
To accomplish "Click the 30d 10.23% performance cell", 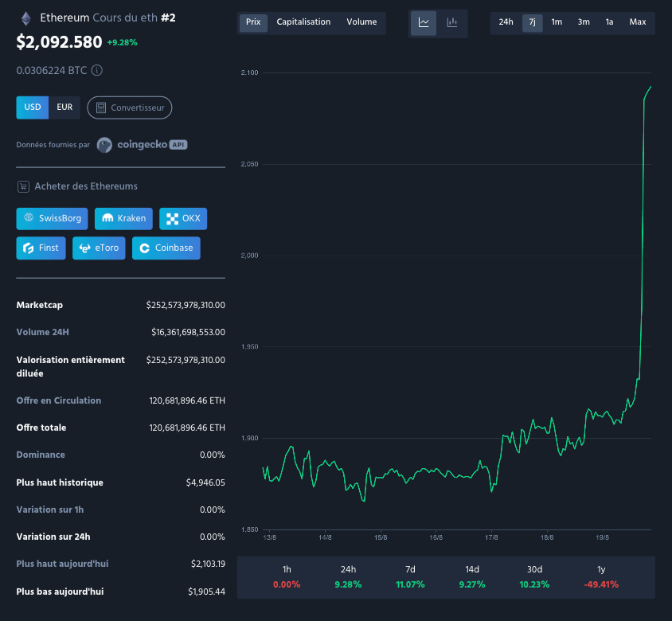I will tap(534, 577).
